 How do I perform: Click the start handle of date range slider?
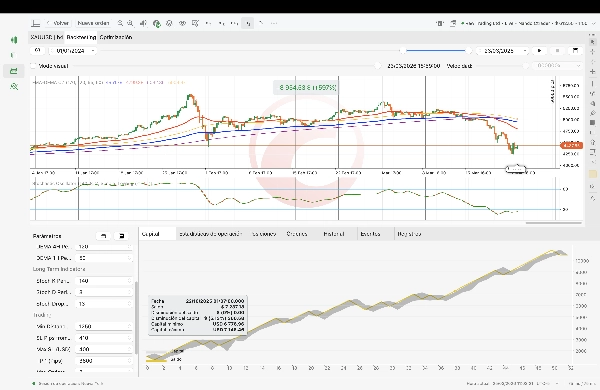[402, 51]
